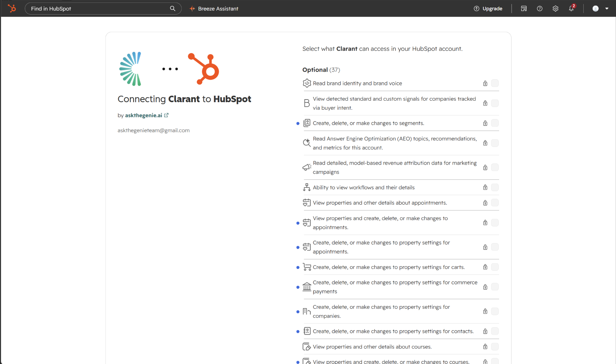
Task: Enable 'Read brand identity and brand voice' checkbox
Action: click(495, 83)
